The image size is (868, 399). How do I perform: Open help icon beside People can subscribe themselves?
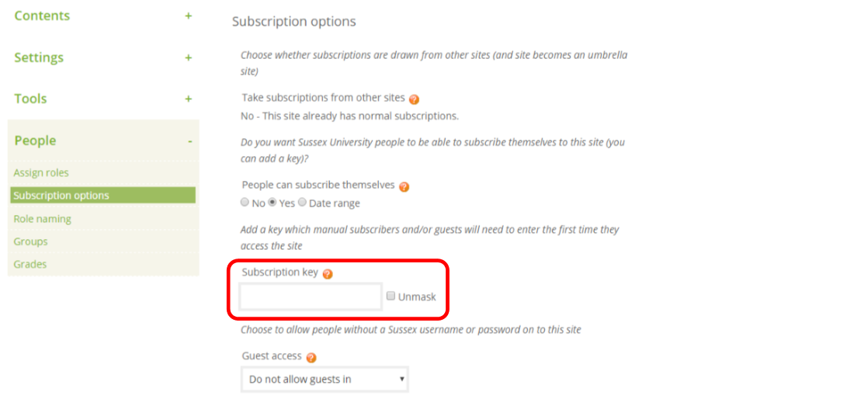[x=404, y=186]
